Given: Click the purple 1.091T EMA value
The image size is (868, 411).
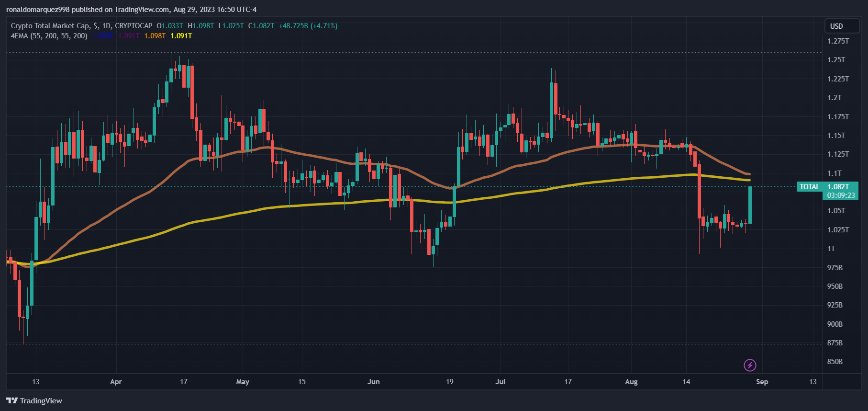Looking at the screenshot, I should pos(129,36).
